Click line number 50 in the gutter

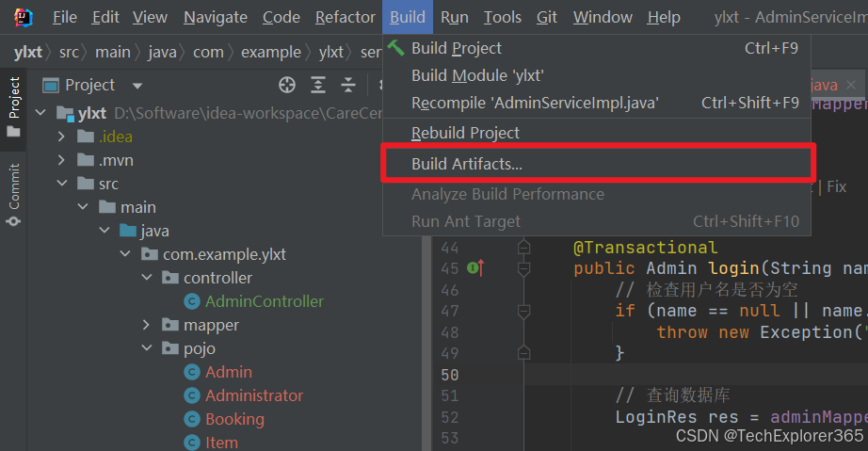450,375
